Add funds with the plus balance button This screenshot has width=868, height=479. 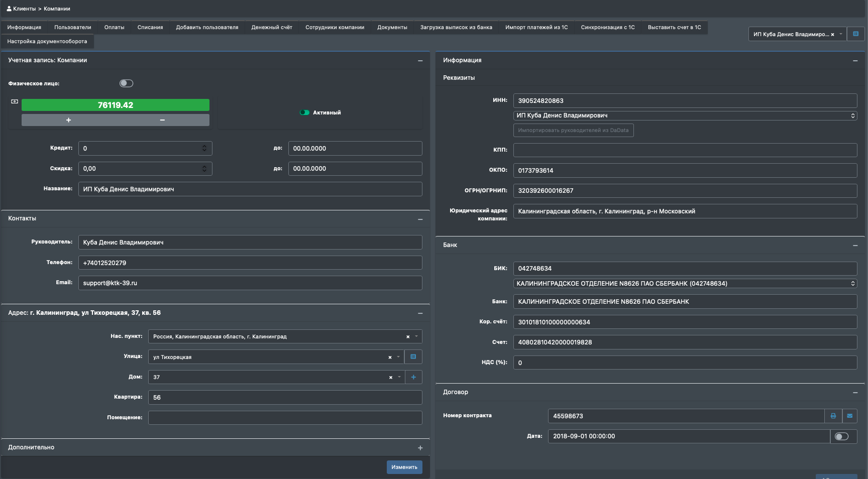click(x=68, y=120)
